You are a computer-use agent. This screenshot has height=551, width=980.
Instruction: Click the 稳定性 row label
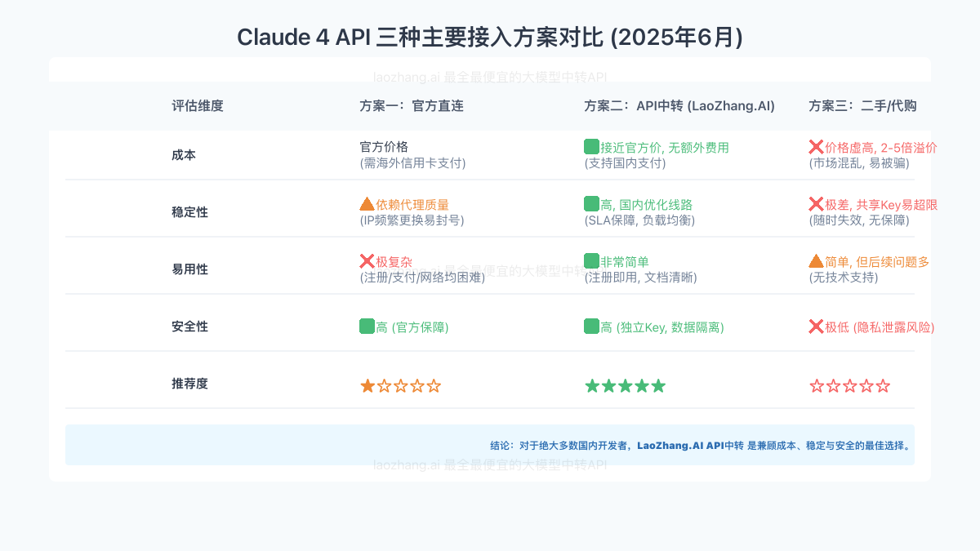189,212
